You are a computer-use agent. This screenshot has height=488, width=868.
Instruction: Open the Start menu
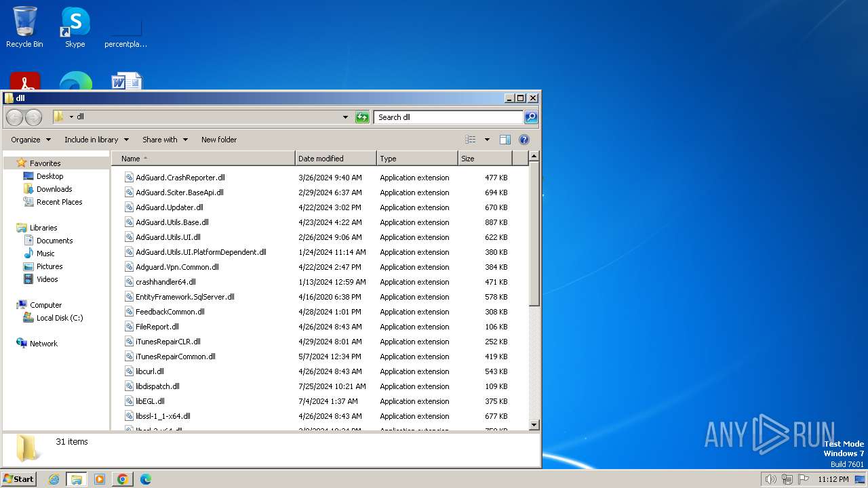tap(18, 479)
